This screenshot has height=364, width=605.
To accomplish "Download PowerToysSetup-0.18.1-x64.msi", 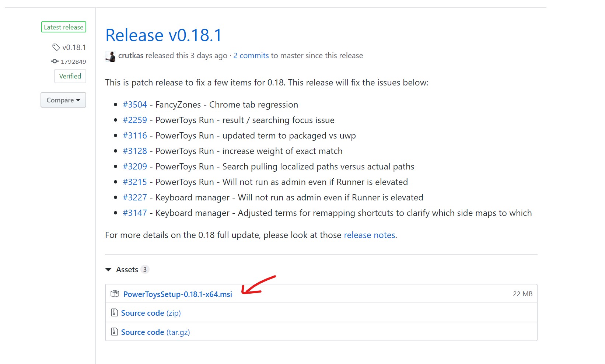I will point(178,294).
